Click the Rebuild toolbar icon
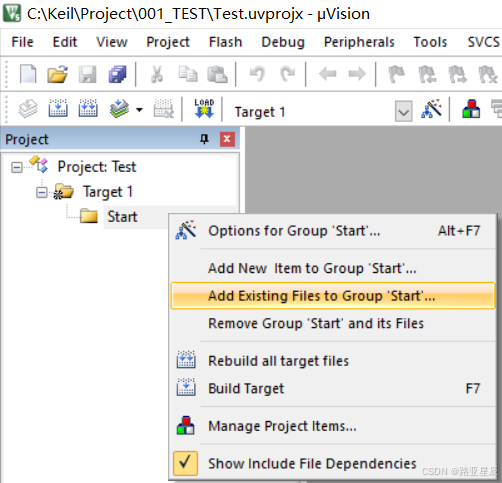 tap(88, 108)
